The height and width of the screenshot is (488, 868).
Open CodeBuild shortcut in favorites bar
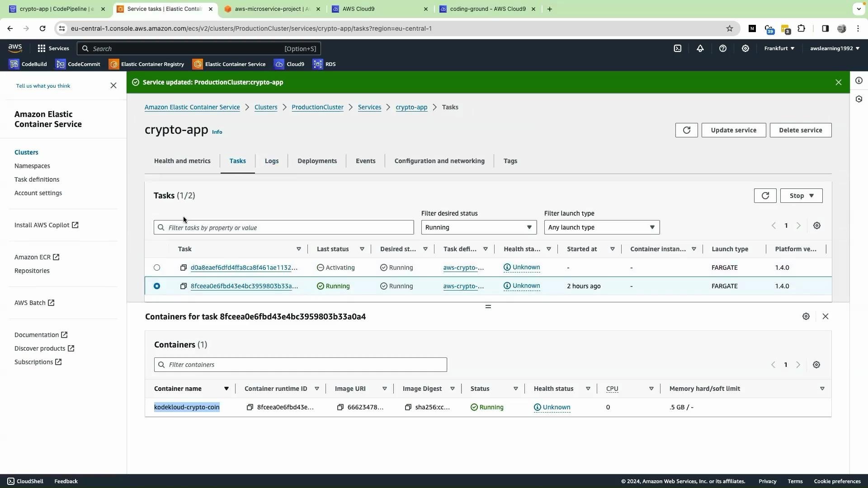28,64
